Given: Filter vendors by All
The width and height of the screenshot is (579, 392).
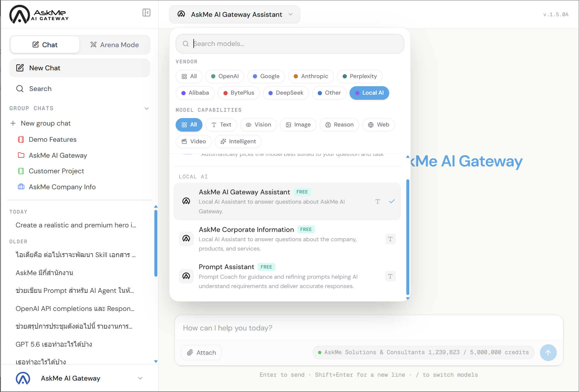Looking at the screenshot, I should click(189, 76).
